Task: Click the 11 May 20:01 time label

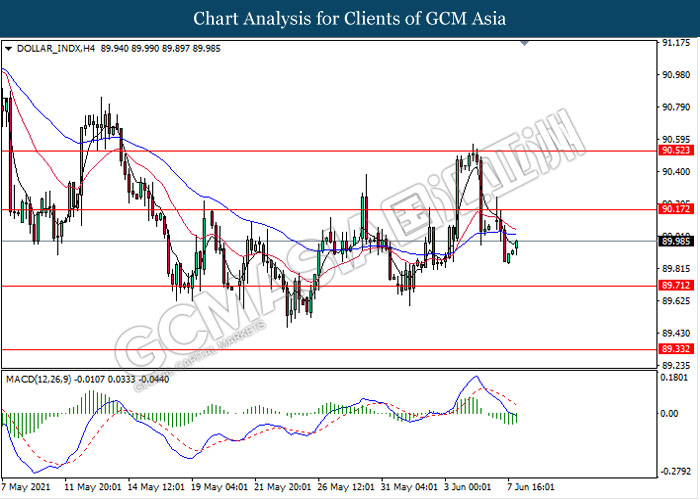Action: tap(92, 487)
